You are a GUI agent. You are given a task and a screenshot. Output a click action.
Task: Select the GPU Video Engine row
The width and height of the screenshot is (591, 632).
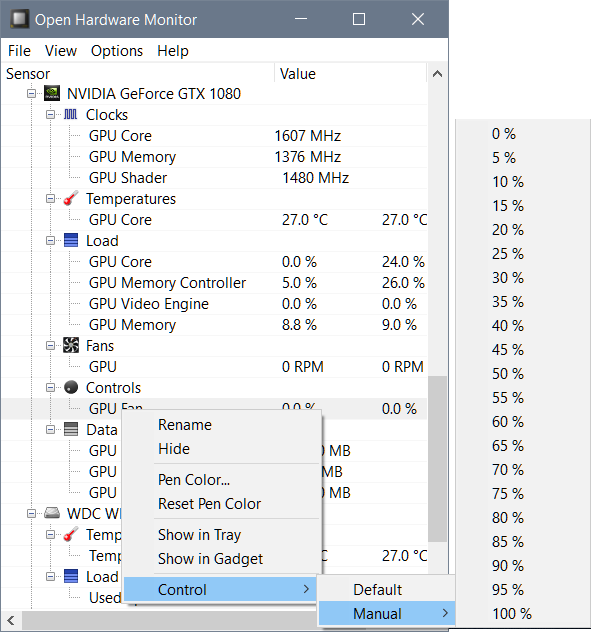[x=214, y=304]
